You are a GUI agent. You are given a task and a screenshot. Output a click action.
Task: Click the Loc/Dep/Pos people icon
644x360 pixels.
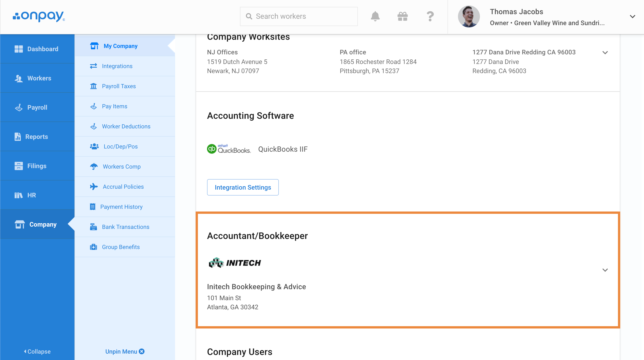coord(94,146)
